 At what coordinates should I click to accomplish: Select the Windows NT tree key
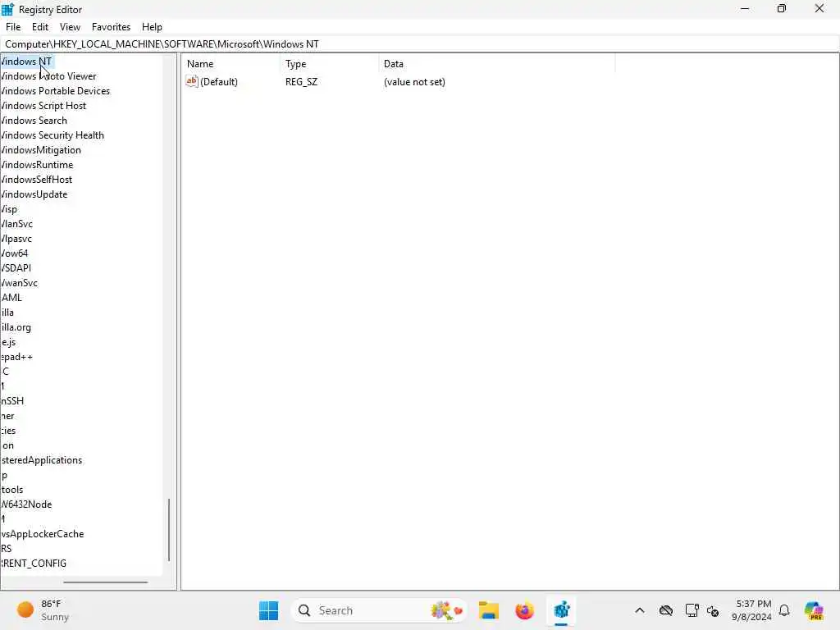[x=27, y=62]
